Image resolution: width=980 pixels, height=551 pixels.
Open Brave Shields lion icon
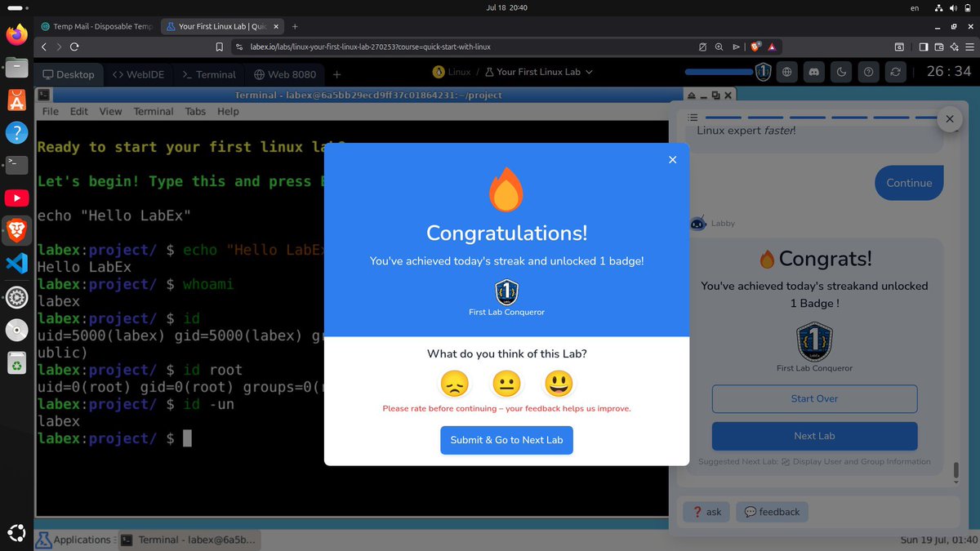click(x=755, y=47)
